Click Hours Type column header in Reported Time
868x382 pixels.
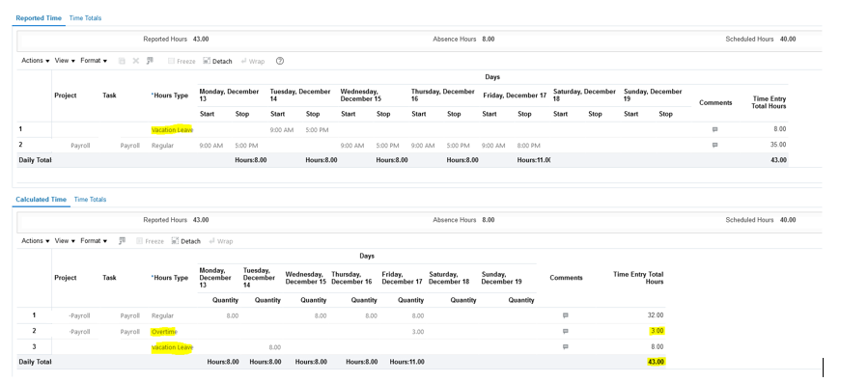[169, 95]
